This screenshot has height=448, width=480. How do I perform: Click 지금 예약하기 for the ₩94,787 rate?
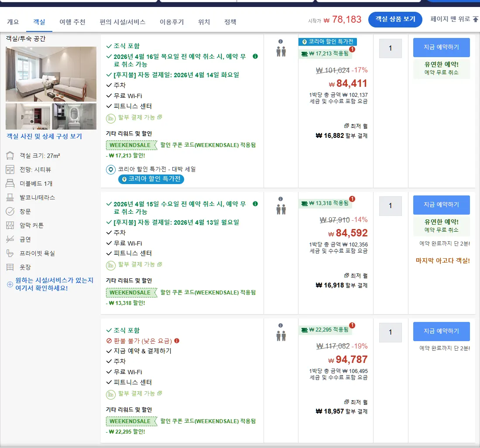(441, 332)
